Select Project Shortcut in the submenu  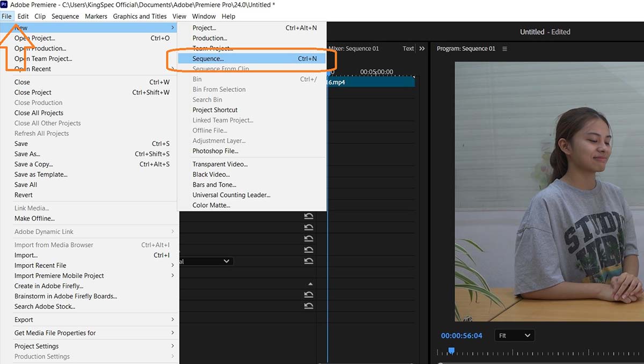click(x=252, y=110)
